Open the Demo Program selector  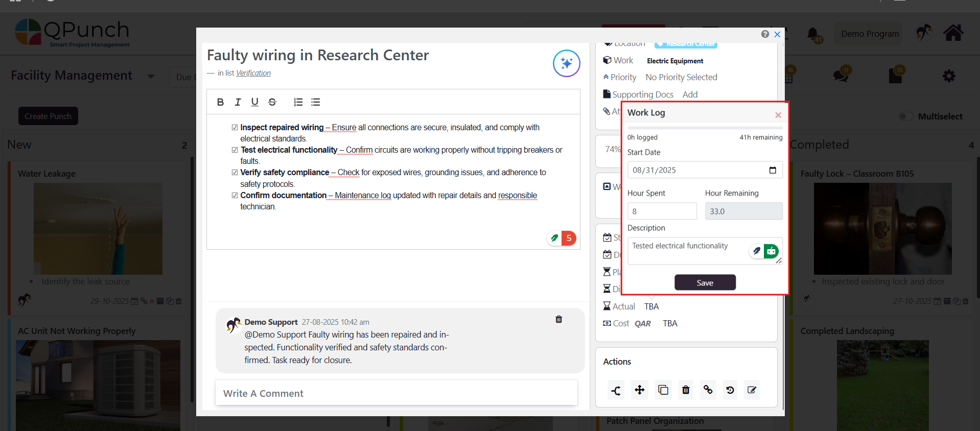click(870, 34)
